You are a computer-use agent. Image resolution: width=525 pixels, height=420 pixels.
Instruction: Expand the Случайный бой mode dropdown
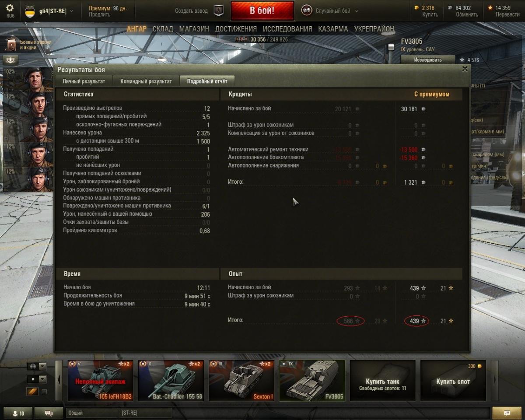click(x=356, y=11)
